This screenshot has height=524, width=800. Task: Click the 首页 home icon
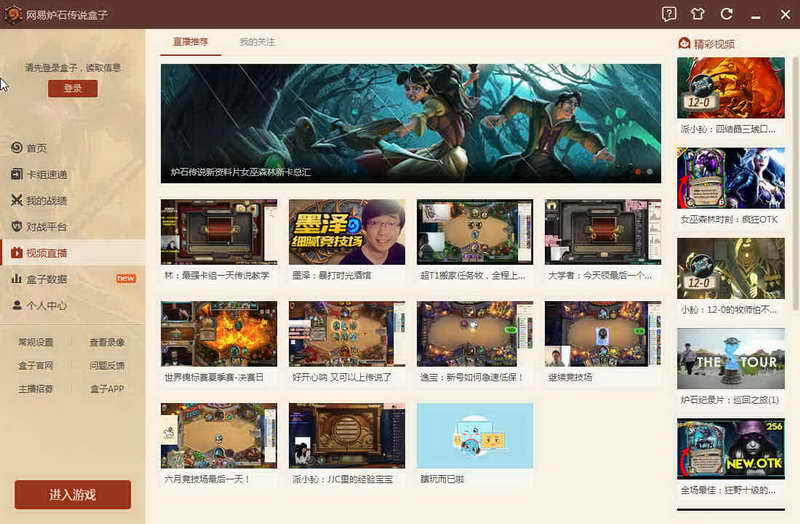(x=16, y=147)
